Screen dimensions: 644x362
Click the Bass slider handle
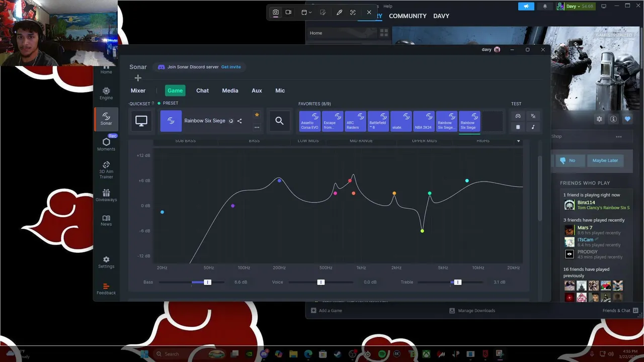pos(207,282)
